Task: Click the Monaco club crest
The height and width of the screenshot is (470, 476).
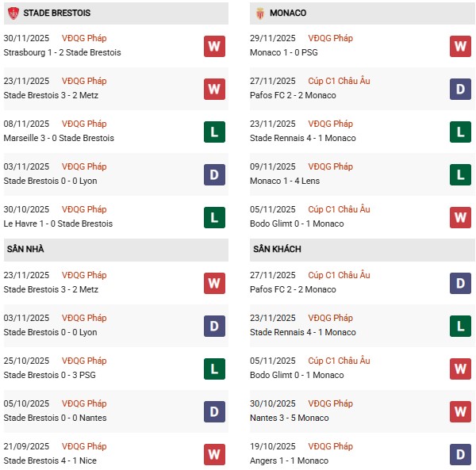Action: pyautogui.click(x=259, y=13)
